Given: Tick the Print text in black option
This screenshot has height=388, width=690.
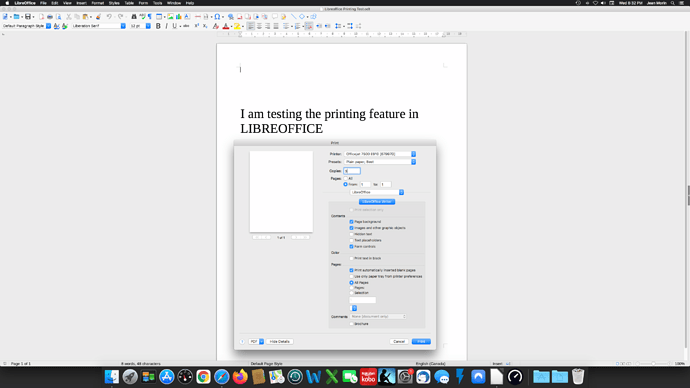Looking at the screenshot, I should coord(351,258).
